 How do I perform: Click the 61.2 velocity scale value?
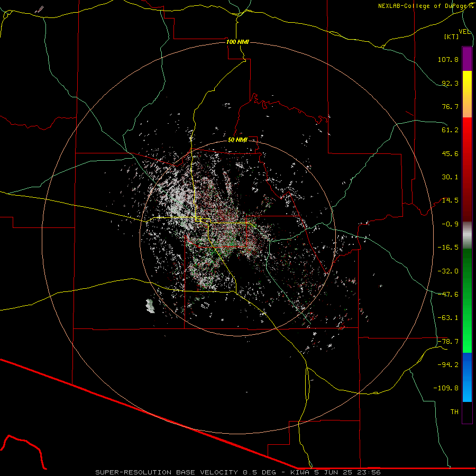click(x=450, y=130)
